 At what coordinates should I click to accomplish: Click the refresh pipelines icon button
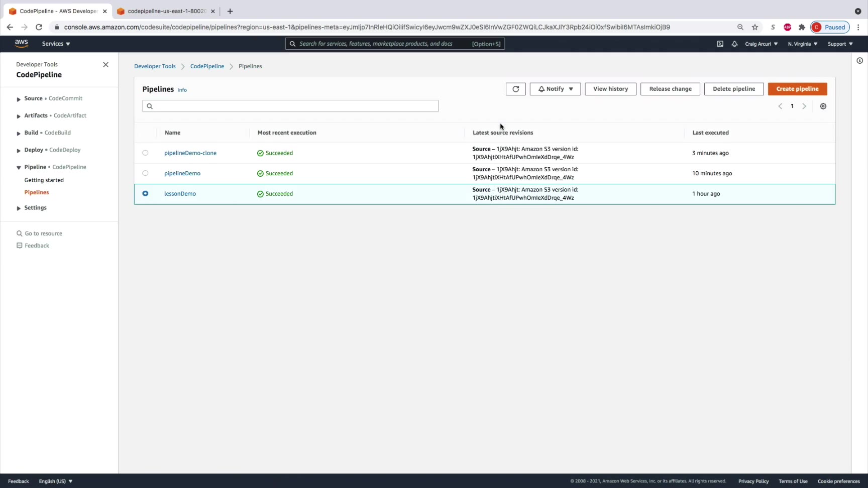pos(515,89)
